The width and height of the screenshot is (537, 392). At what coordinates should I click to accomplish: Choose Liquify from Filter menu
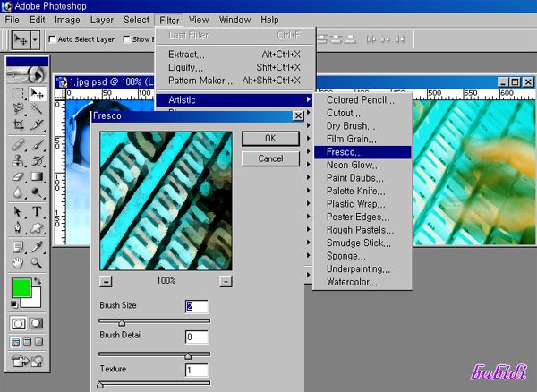[x=234, y=67]
